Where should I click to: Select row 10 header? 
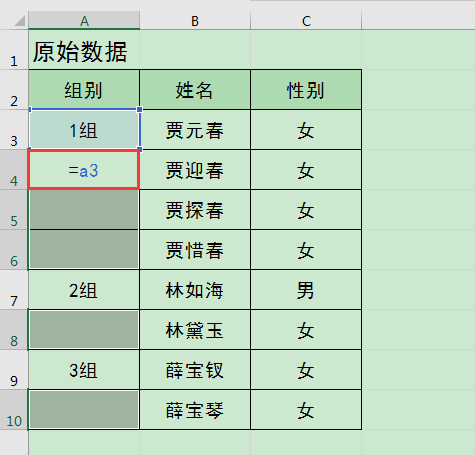pyautogui.click(x=14, y=410)
